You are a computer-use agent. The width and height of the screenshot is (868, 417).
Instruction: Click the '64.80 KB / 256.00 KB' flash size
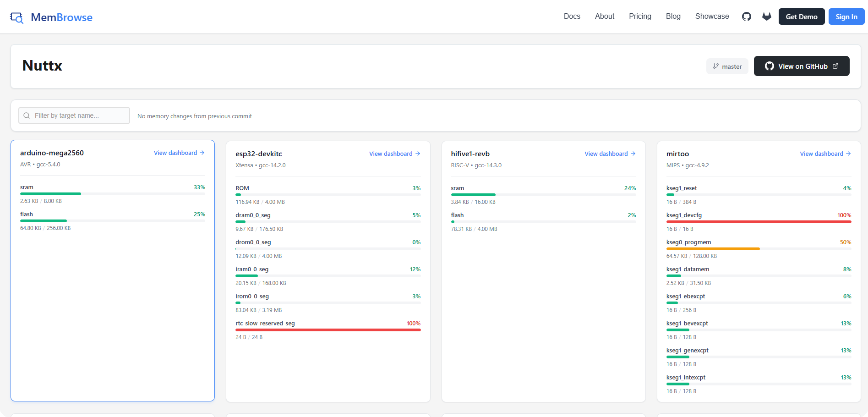[x=45, y=228]
